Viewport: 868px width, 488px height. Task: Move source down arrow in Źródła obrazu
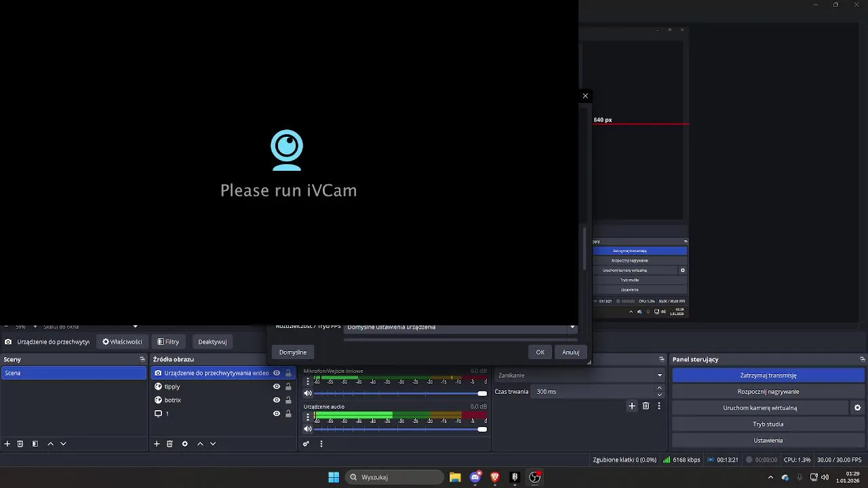coord(213,444)
